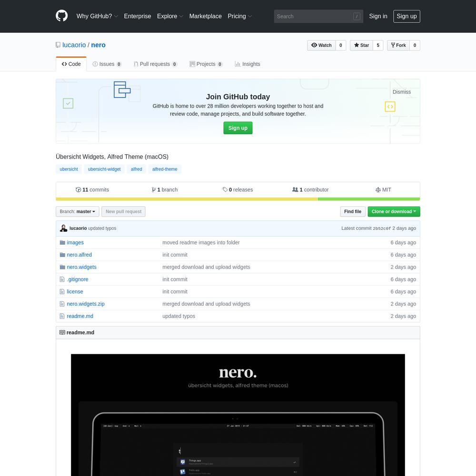Go to Marketplace
Screen dimensions: 476x476
point(206,16)
